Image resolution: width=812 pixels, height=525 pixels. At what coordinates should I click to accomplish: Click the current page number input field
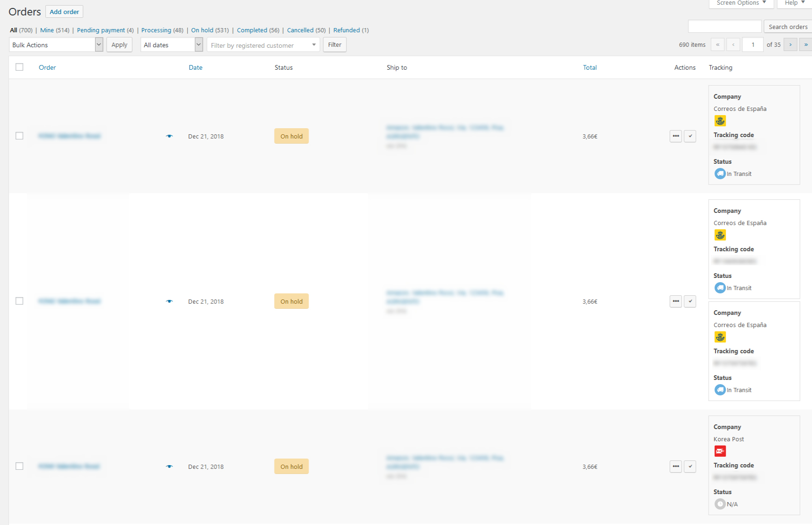tap(753, 45)
